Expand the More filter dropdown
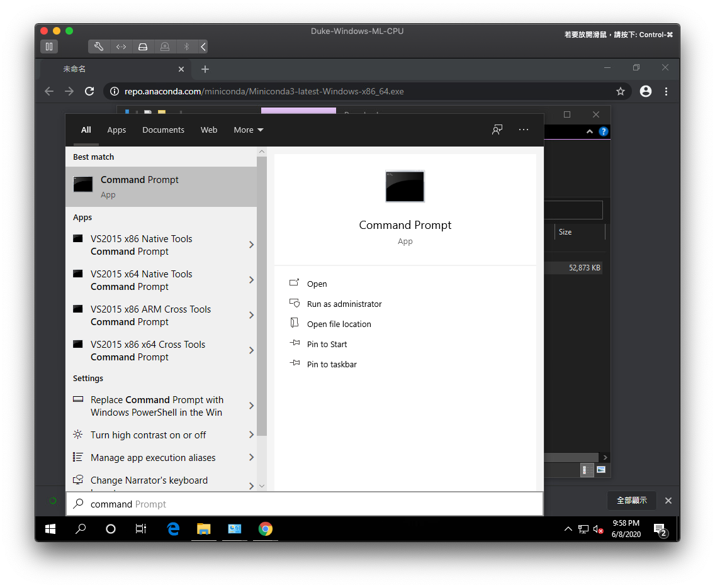The image size is (715, 588). [x=248, y=130]
